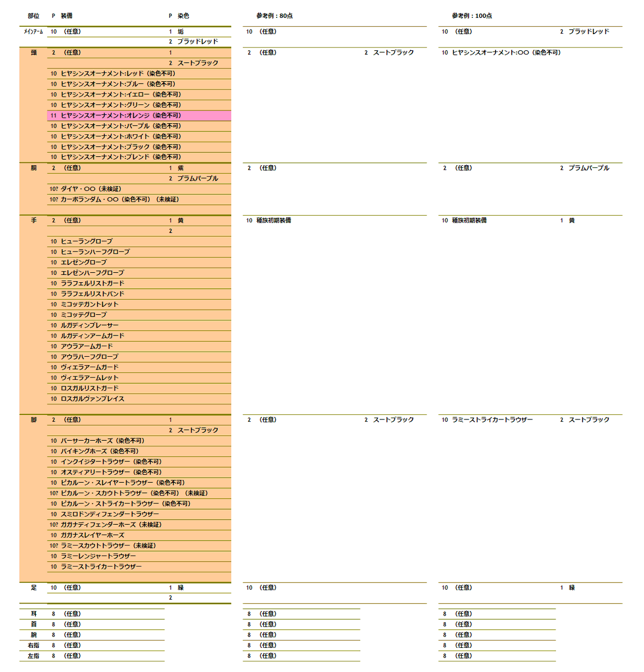Pick ラミースカウトトラウザー（未検証） row

pyautogui.click(x=139, y=546)
